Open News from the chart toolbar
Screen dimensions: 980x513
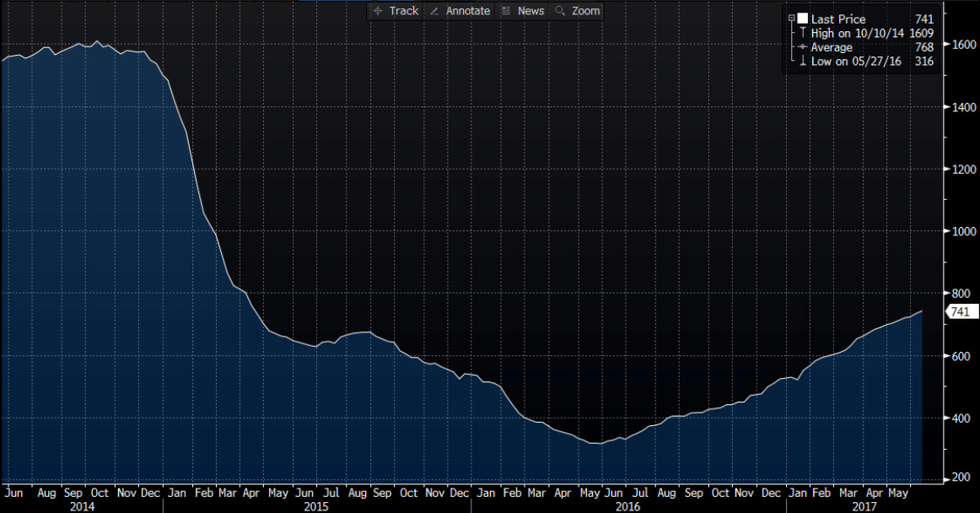(x=530, y=11)
